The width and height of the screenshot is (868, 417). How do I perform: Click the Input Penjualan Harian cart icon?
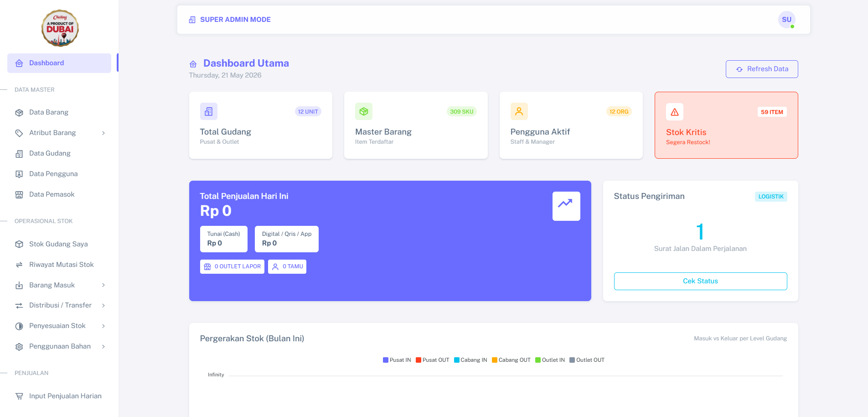19,396
